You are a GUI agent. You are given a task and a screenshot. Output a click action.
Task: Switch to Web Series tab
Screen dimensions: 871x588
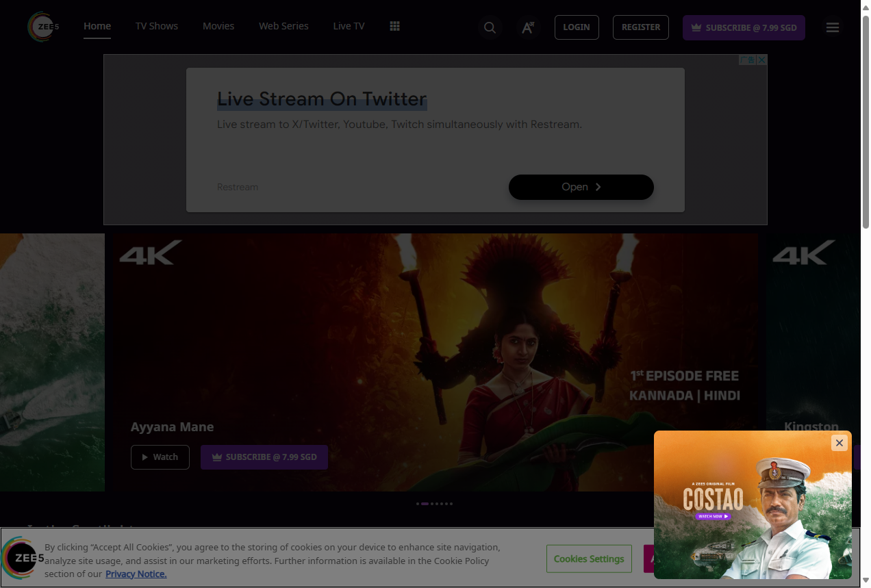coord(283,26)
